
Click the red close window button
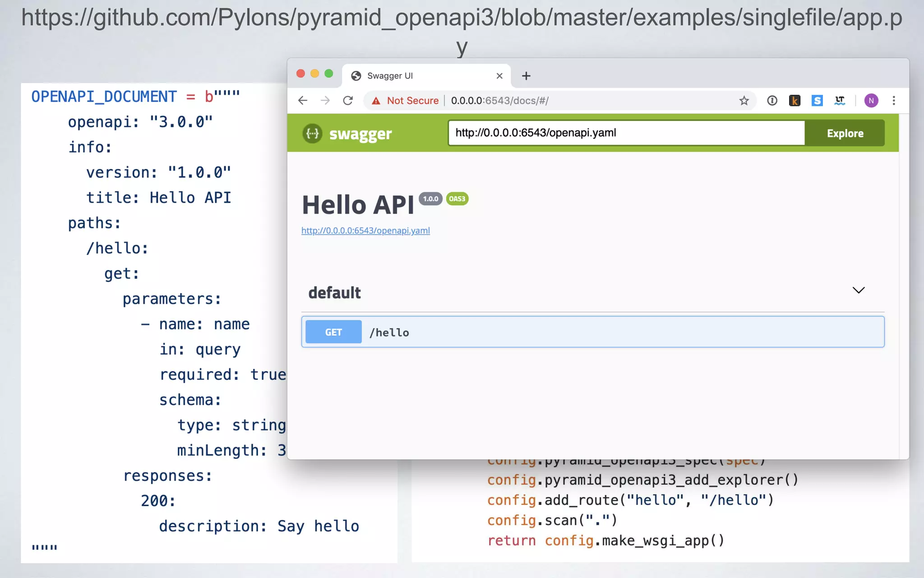tap(300, 74)
